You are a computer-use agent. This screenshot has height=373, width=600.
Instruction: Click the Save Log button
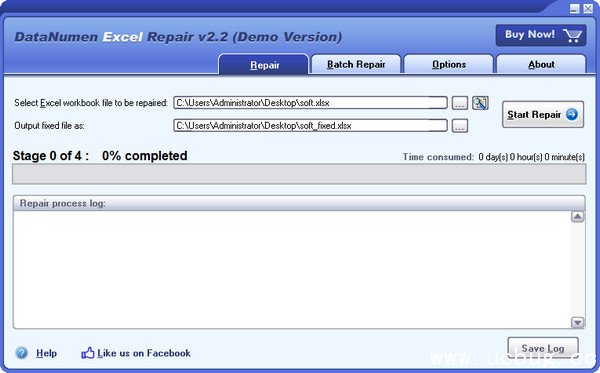coord(543,348)
